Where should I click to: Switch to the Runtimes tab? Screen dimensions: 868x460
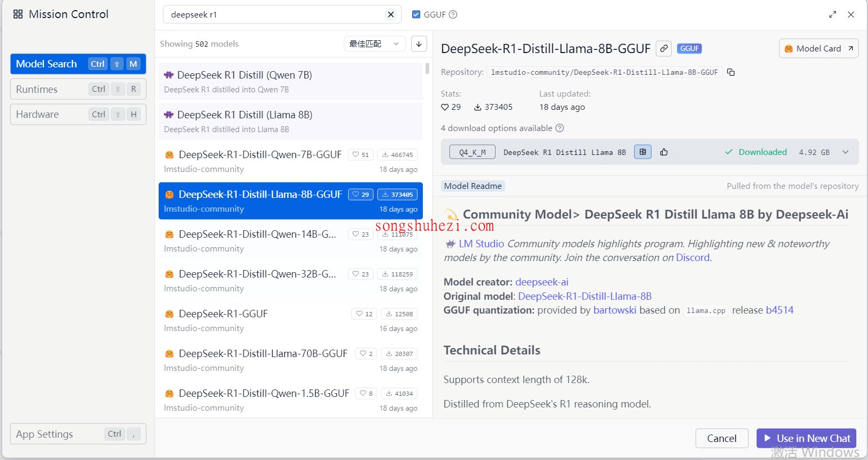[78, 89]
